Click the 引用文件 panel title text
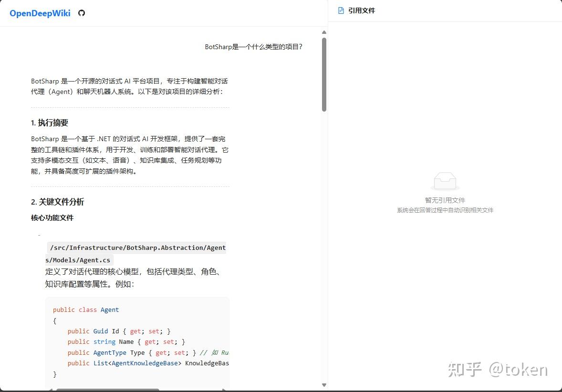Viewport: 562px width, 392px height. 361,10
